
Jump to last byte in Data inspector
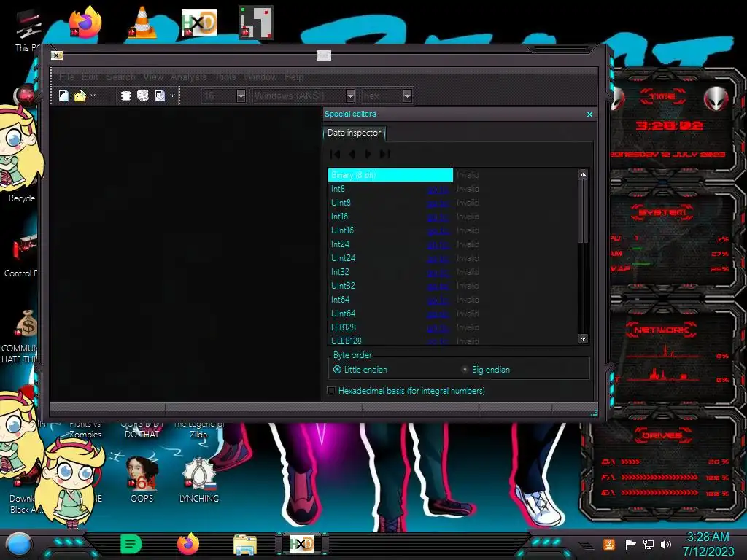click(384, 154)
